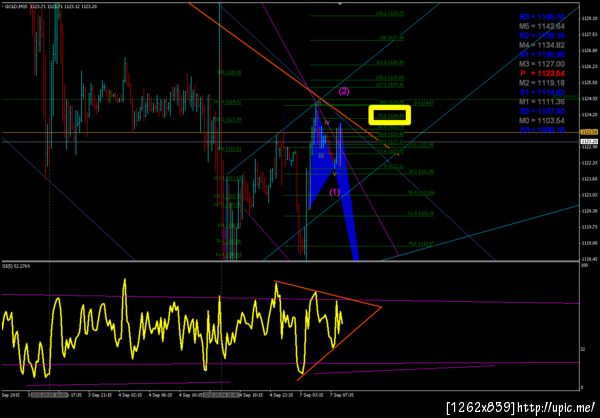Click the 4 Sep 06:15 time axis label
600x418 pixels.
pos(159,394)
